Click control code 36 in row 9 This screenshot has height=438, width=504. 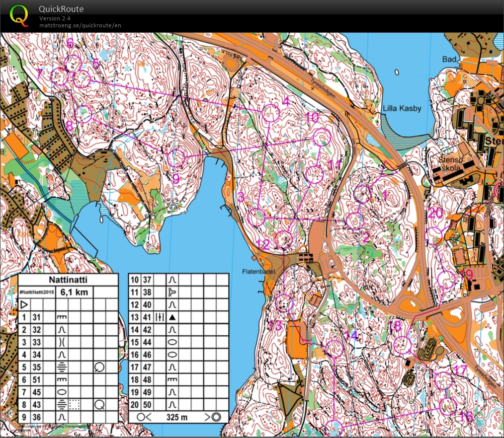[37, 417]
